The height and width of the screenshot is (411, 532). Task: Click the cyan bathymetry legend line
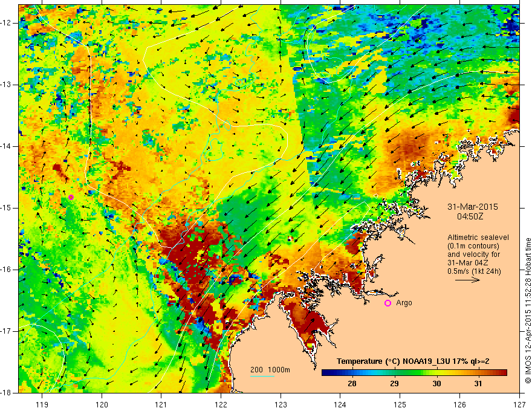coord(262,376)
